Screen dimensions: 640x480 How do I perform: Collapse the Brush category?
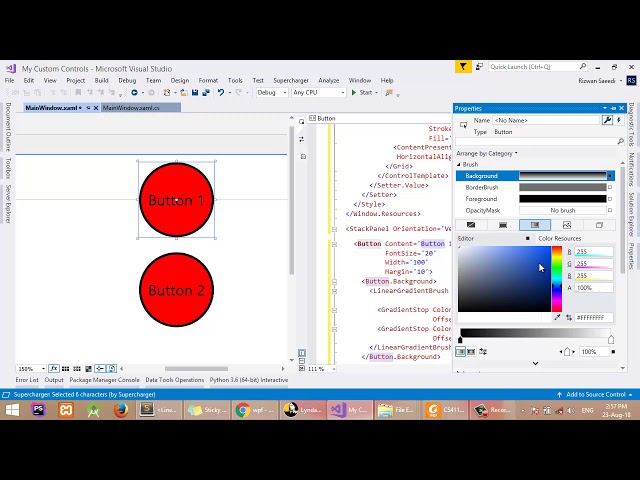[x=459, y=164]
